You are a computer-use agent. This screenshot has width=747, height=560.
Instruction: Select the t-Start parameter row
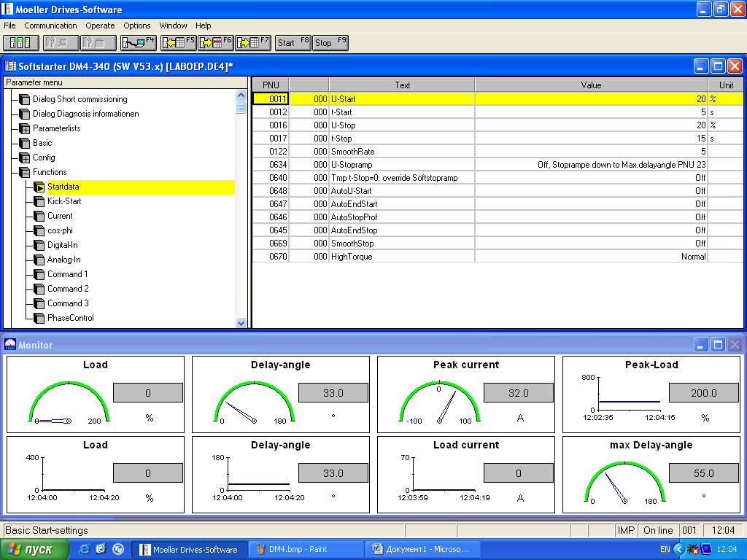tap(498, 112)
